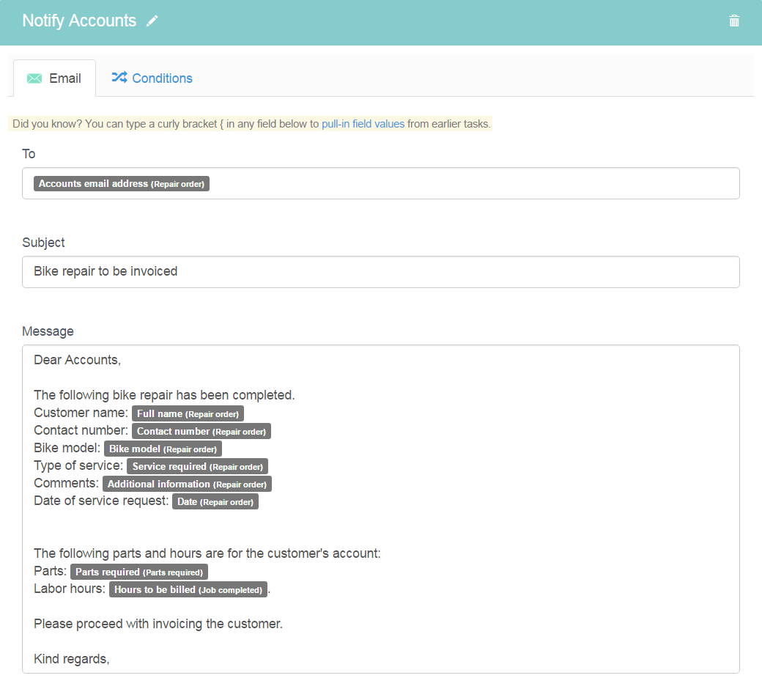Open the Conditions tab
Screen dimensions: 762x700
152,78
